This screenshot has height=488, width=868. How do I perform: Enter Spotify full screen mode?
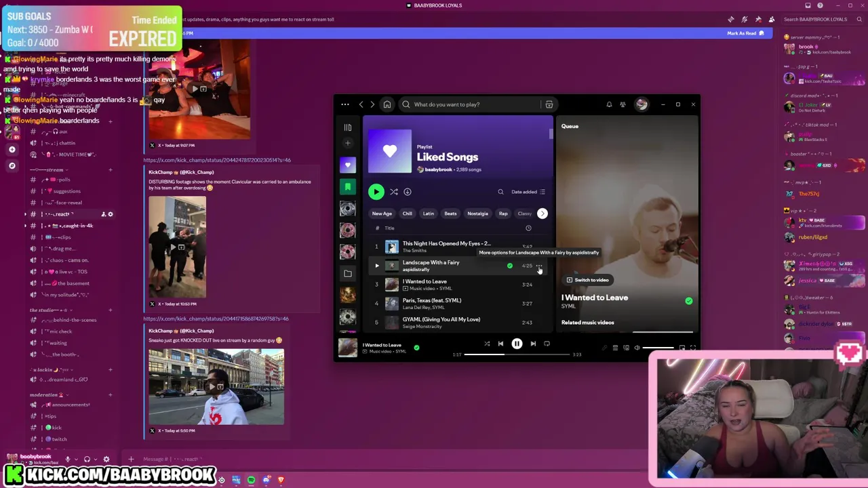[x=692, y=348]
